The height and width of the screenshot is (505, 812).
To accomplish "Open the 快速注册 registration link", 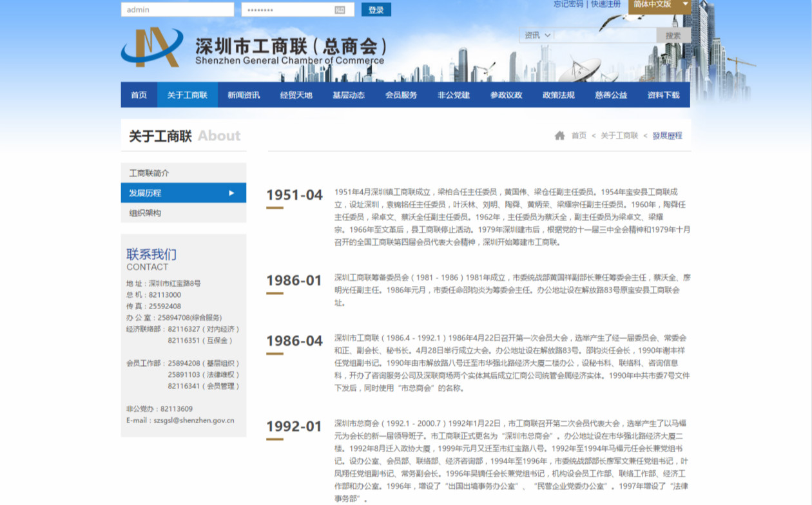I will click(606, 4).
